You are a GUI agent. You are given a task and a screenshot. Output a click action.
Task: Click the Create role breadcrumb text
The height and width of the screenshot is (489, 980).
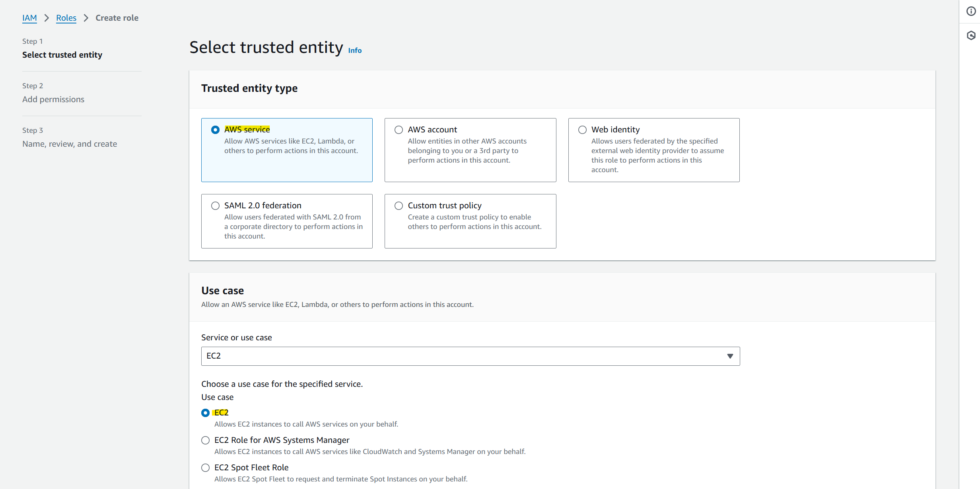tap(117, 18)
